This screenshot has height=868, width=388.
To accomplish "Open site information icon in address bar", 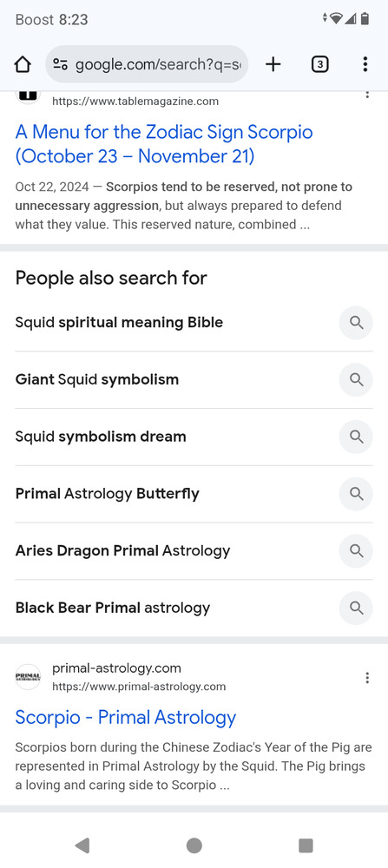I will click(x=61, y=65).
